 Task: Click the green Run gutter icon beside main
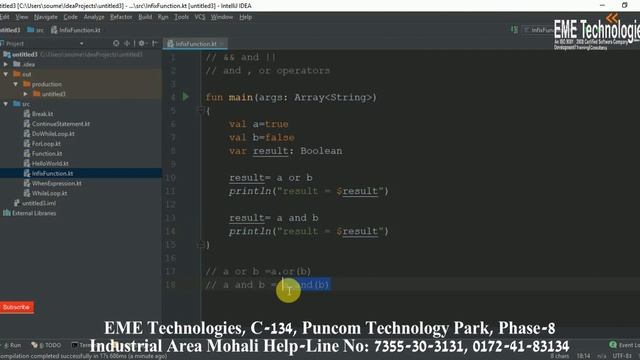click(185, 97)
